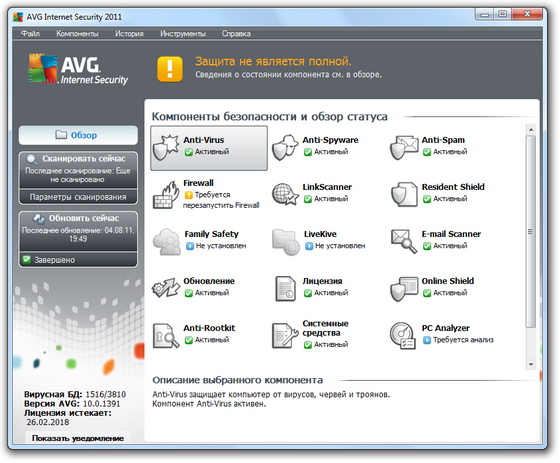This screenshot has height=463, width=560.
Task: Click license expiry date 26.02.2018
Action: 48,422
